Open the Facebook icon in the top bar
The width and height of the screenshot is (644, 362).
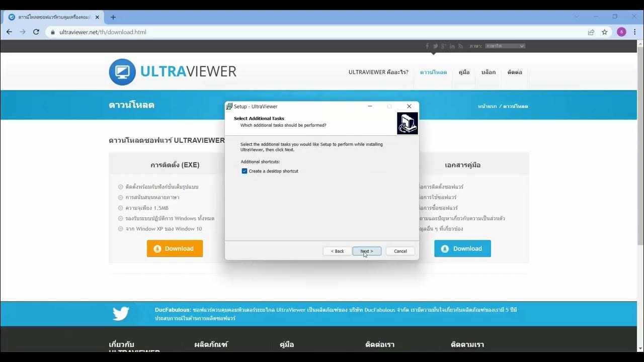427,46
